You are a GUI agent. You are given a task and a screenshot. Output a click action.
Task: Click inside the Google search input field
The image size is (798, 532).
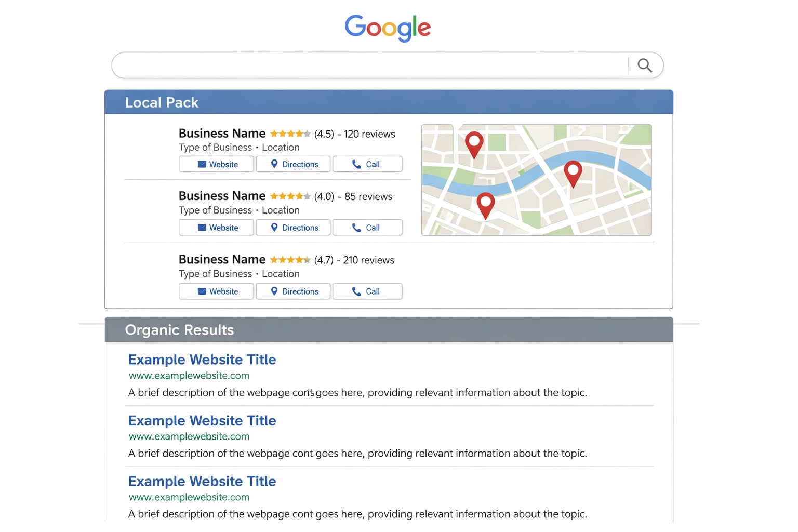pos(364,65)
